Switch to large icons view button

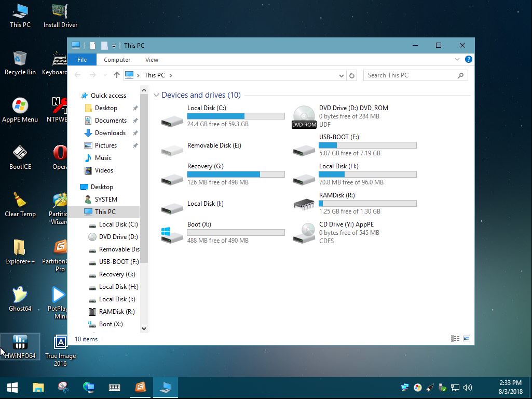click(x=467, y=339)
